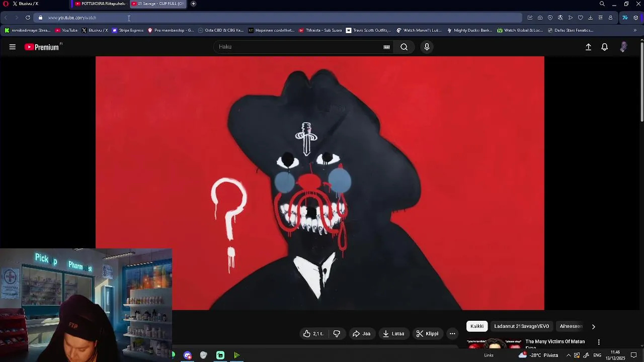Open options for The Many Victims video
644x362 pixels.
click(599, 342)
